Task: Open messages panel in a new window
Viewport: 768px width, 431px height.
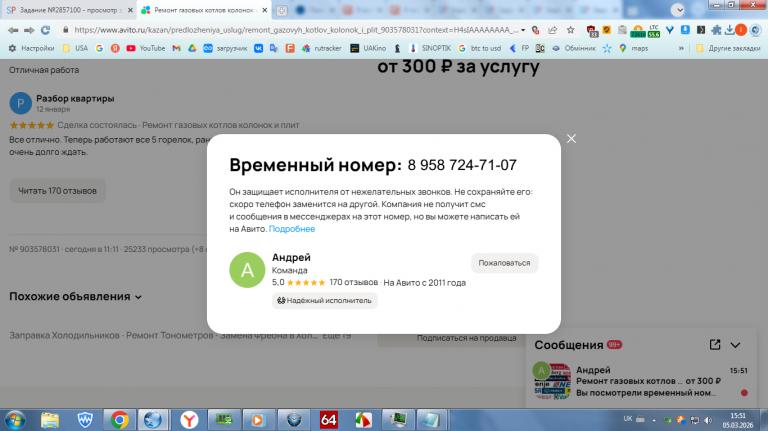Action: click(x=715, y=345)
